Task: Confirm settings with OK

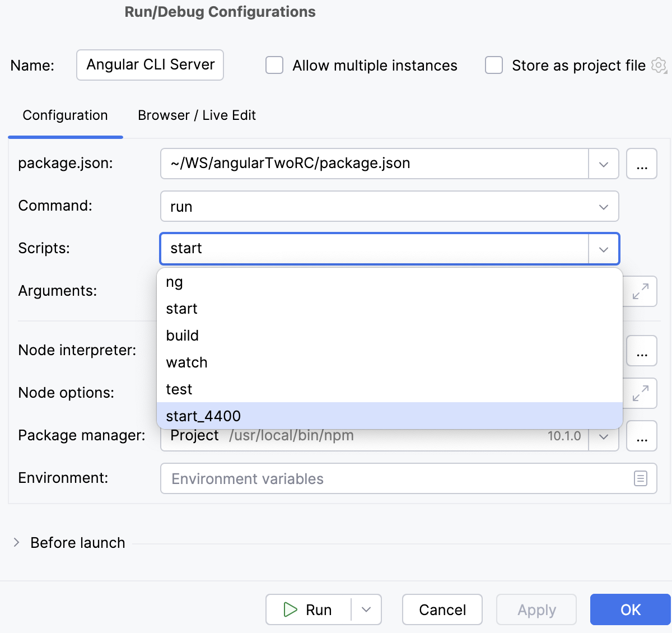Action: point(631,609)
